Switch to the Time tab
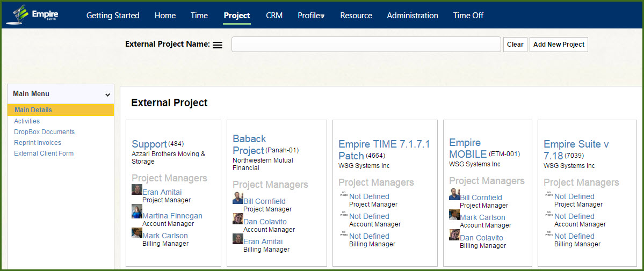The height and width of the screenshot is (271, 644). click(199, 16)
